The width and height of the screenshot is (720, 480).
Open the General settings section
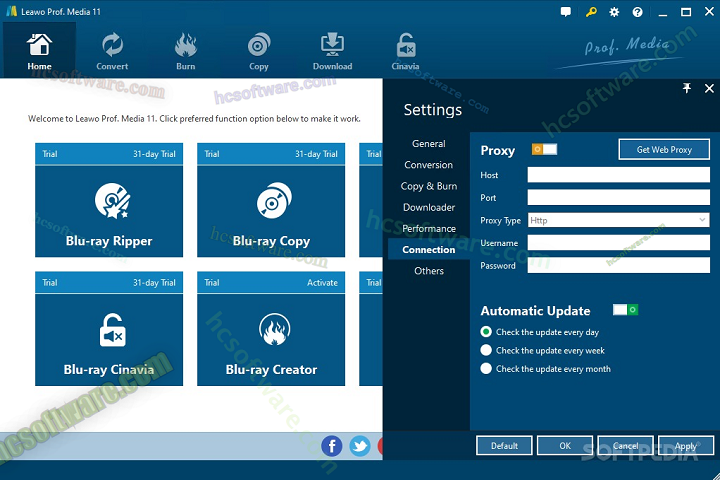click(x=428, y=144)
